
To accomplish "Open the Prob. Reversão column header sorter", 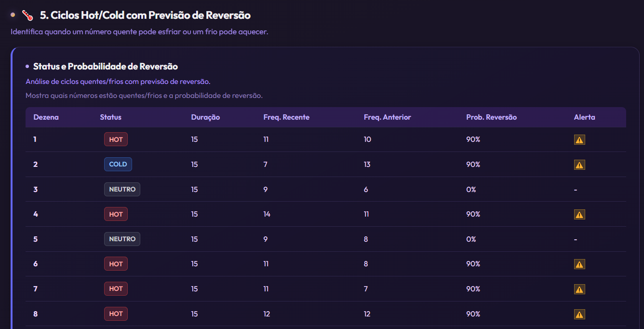I will pyautogui.click(x=491, y=117).
